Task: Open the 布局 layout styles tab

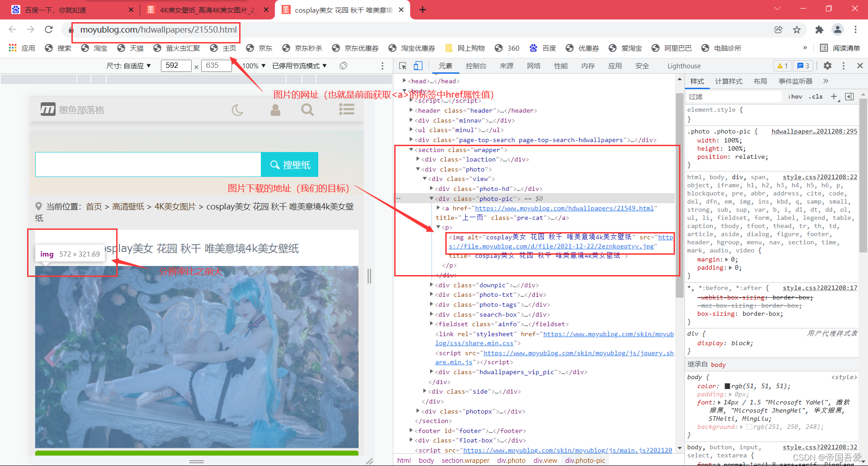Action: (760, 81)
